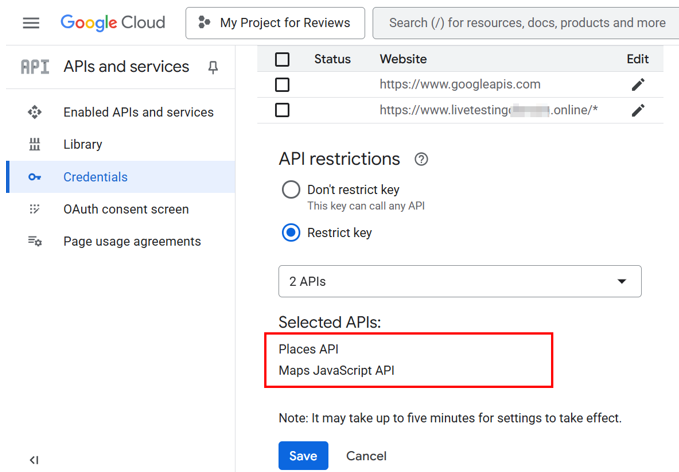This screenshot has height=472, width=679.
Task: Edit the livetesting online website entry
Action: 638,110
